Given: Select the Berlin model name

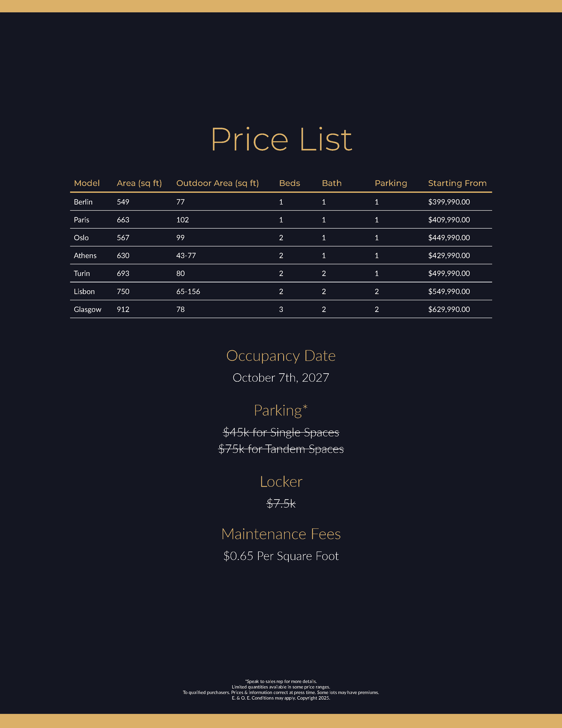Looking at the screenshot, I should point(83,202).
